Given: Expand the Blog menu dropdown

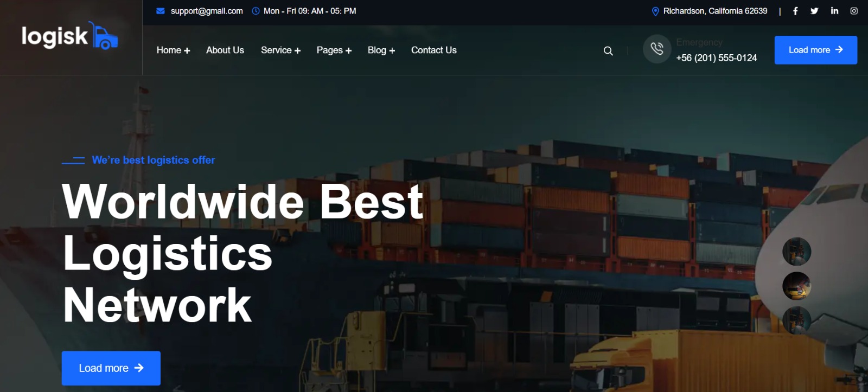Looking at the screenshot, I should click(381, 50).
